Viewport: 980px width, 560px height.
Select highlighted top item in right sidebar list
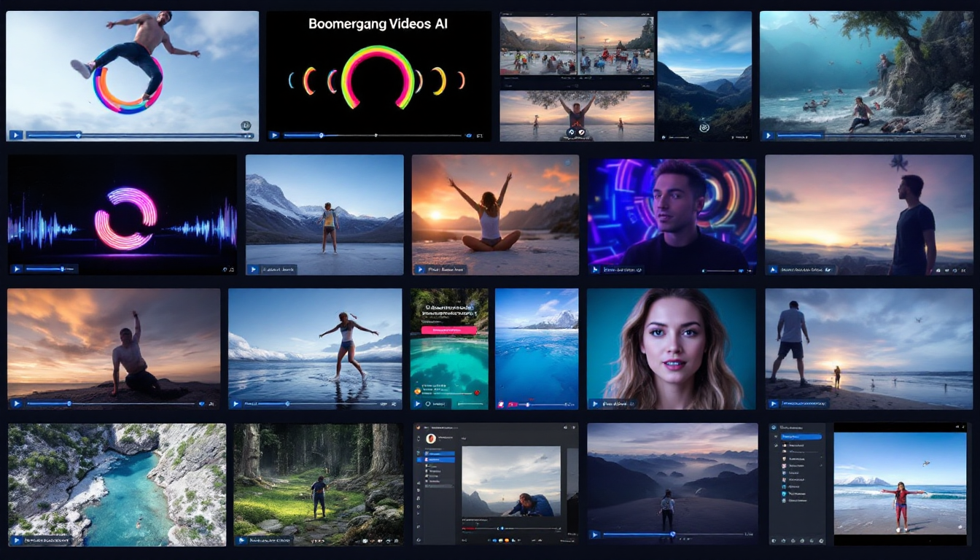click(801, 437)
